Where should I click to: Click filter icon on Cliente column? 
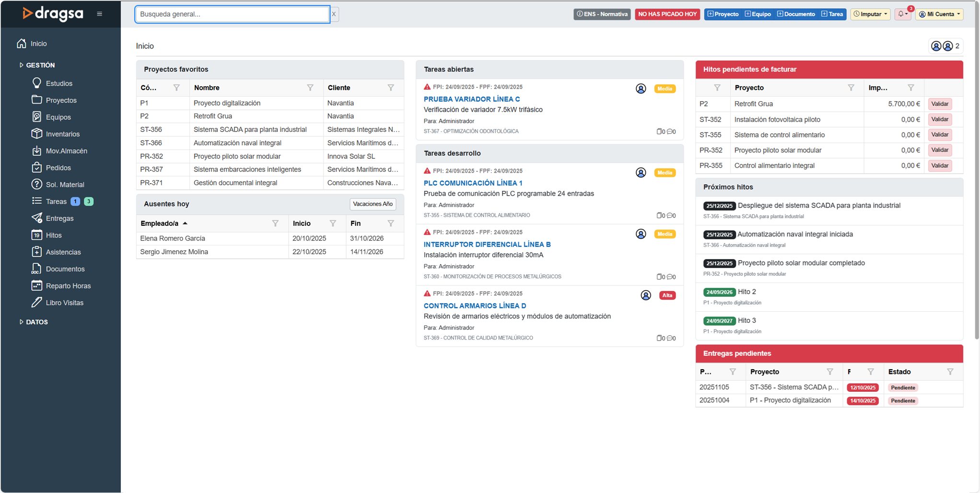(391, 88)
